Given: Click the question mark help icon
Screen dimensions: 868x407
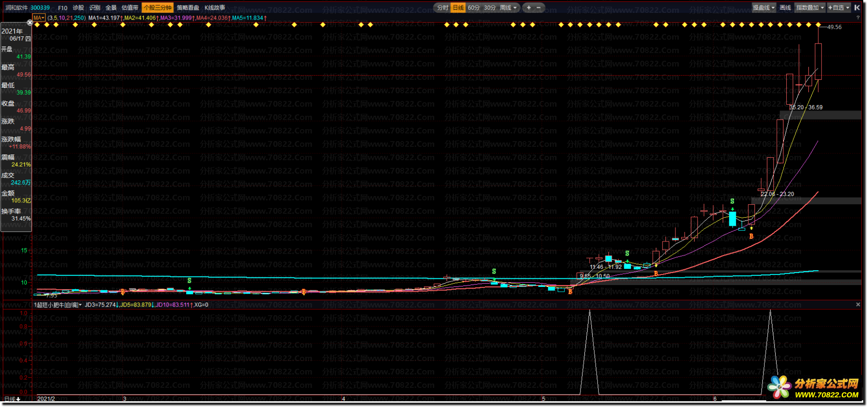Looking at the screenshot, I should 858,18.
